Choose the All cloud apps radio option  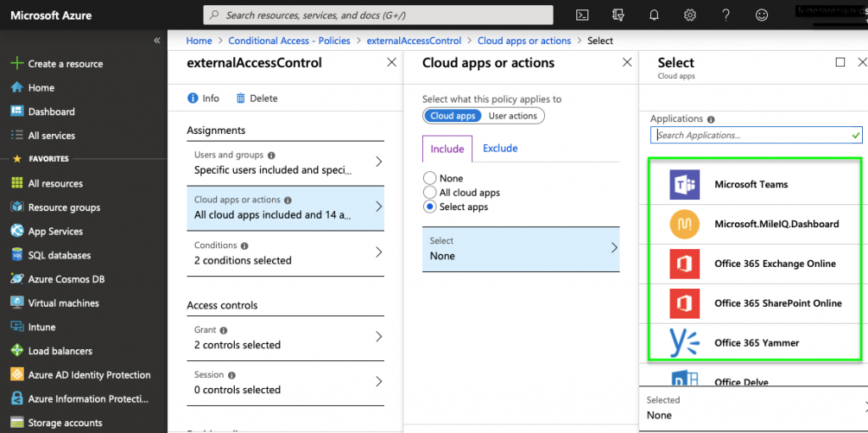[430, 192]
